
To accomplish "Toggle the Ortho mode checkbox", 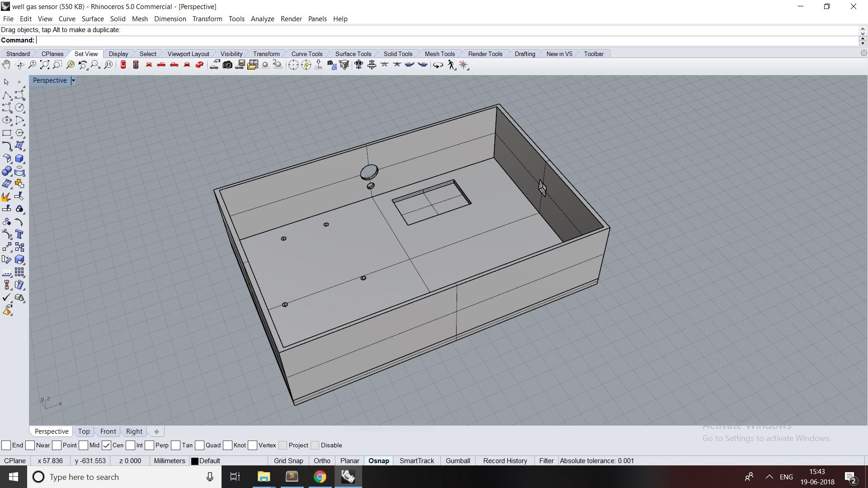I will 322,460.
